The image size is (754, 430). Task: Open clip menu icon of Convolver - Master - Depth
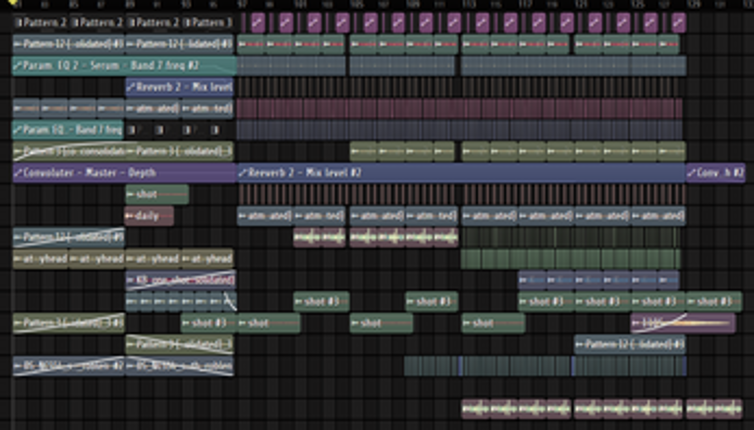(x=18, y=173)
